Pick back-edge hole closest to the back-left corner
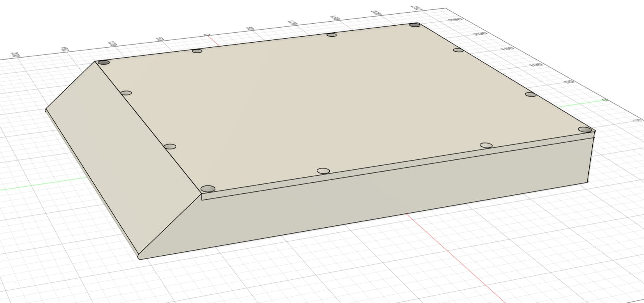This screenshot has height=303, width=644. [197, 51]
